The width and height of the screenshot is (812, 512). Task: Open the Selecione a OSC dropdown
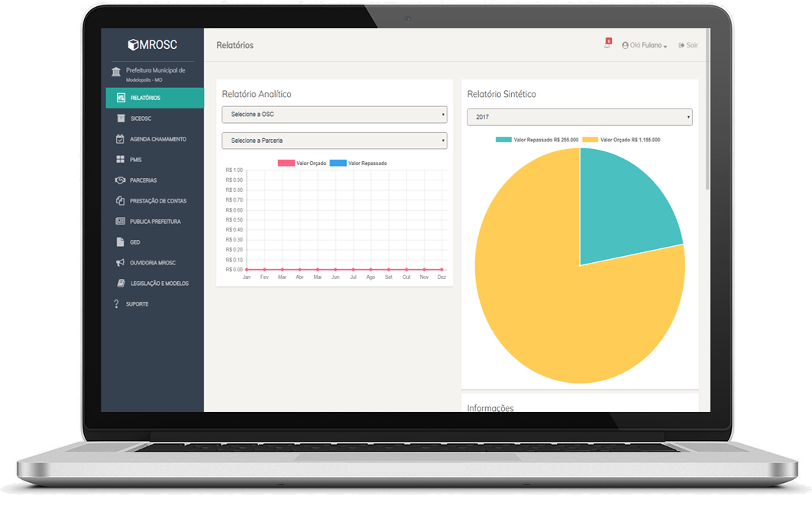(334, 115)
